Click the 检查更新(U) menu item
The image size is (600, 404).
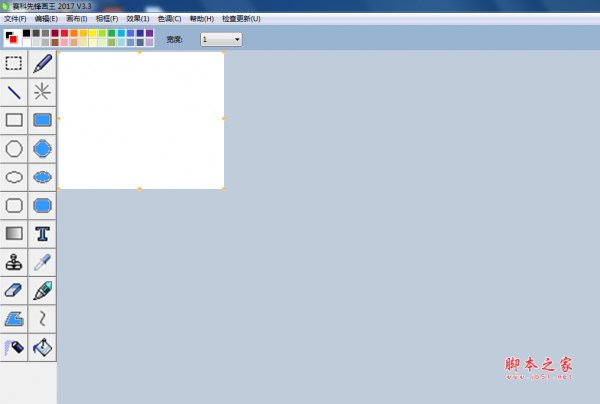pyautogui.click(x=241, y=19)
